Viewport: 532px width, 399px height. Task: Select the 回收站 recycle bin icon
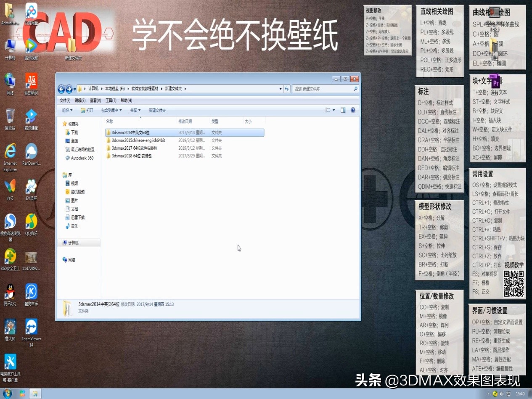10,119
